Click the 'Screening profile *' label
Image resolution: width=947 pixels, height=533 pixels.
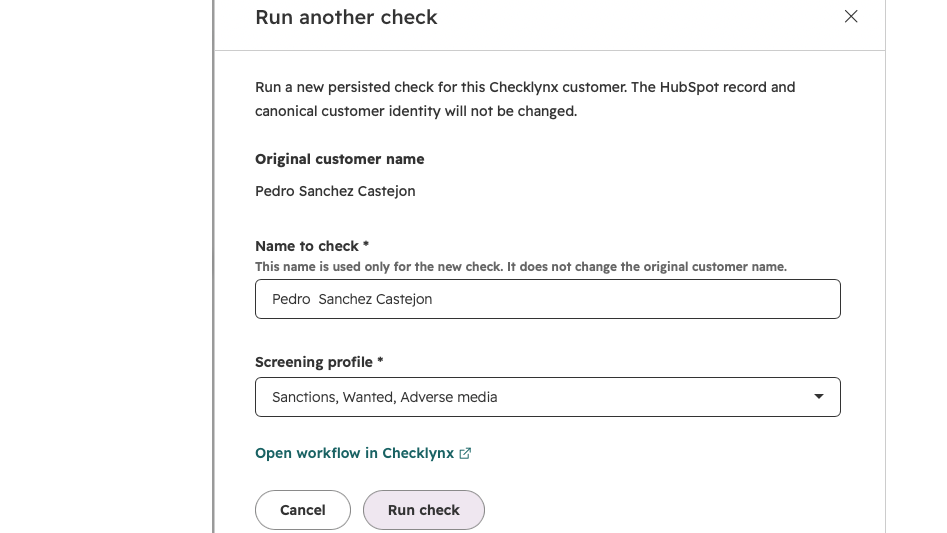pyautogui.click(x=319, y=362)
